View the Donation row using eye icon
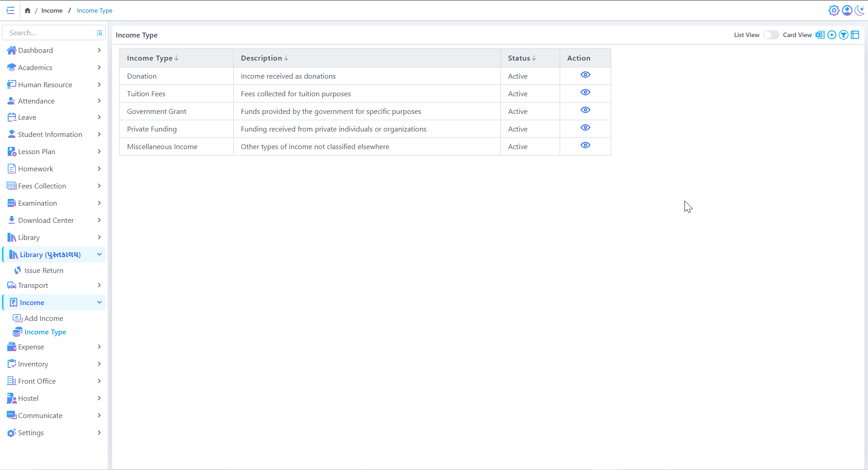The image size is (868, 470). tap(585, 75)
